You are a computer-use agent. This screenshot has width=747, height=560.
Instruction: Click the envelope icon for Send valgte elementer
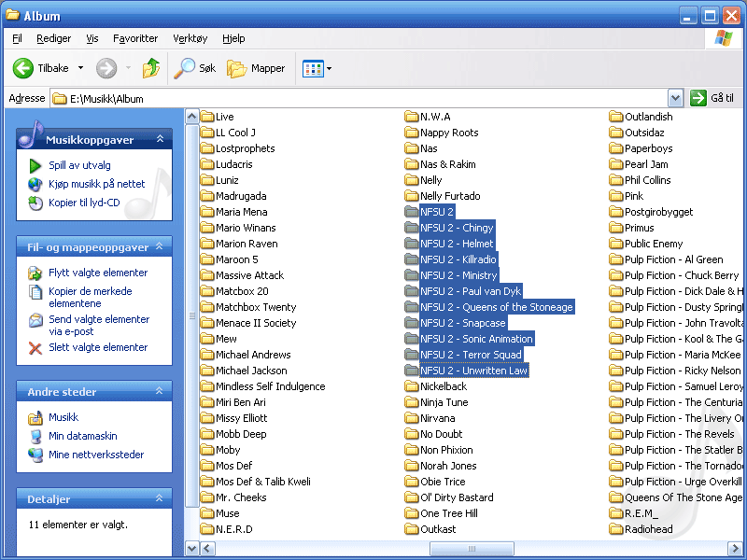(x=35, y=319)
